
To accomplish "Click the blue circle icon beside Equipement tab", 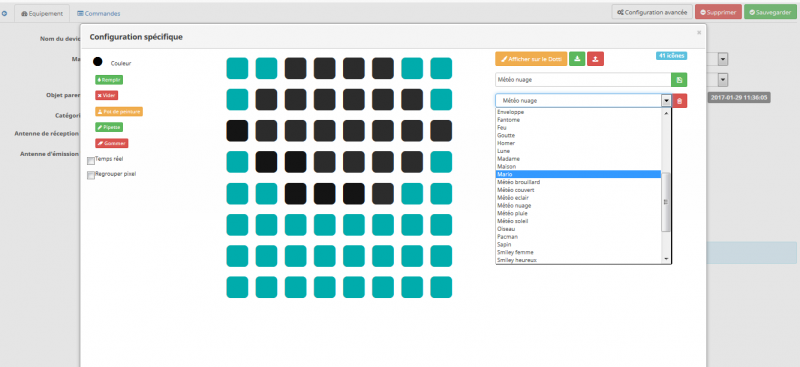I will (x=5, y=13).
